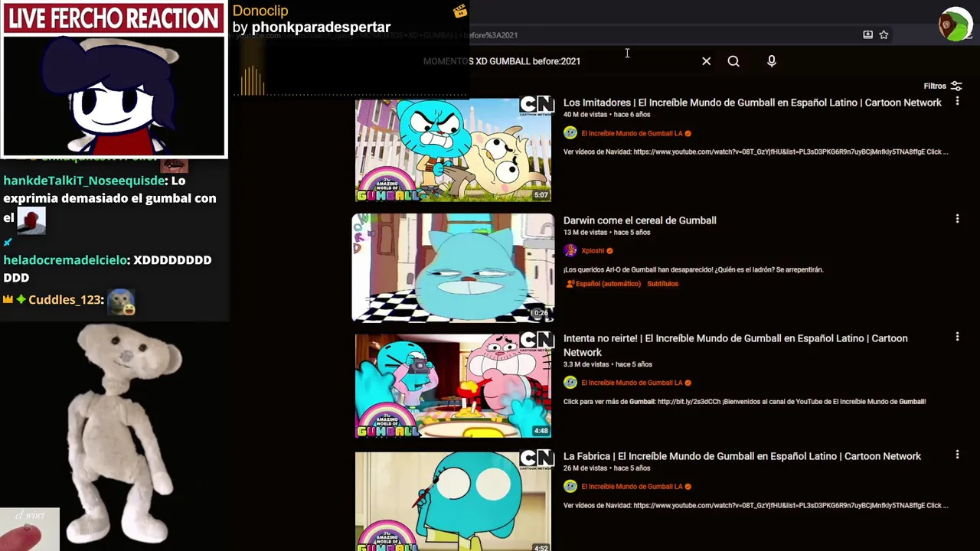
Task: Click the Donoclip clapperboard icon
Action: point(459,11)
